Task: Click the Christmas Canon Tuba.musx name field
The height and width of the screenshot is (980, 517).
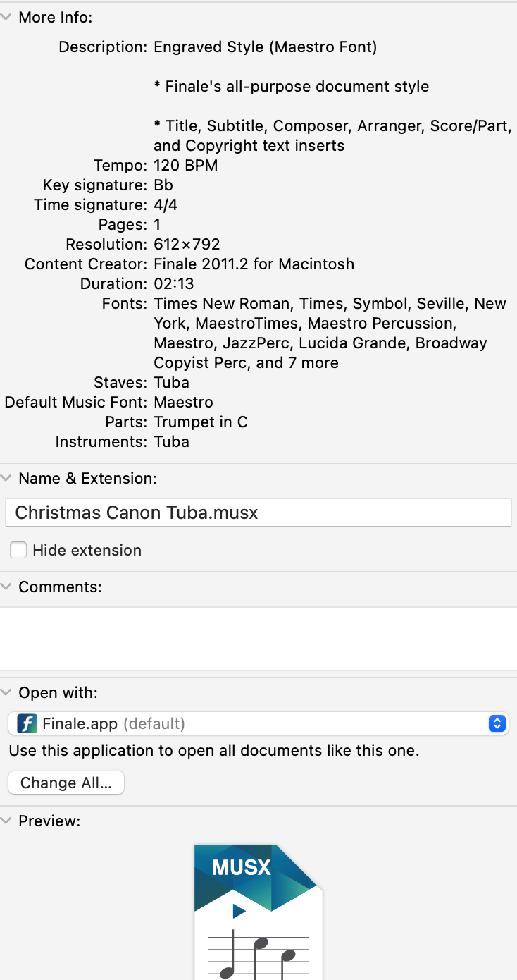Action: [x=258, y=513]
